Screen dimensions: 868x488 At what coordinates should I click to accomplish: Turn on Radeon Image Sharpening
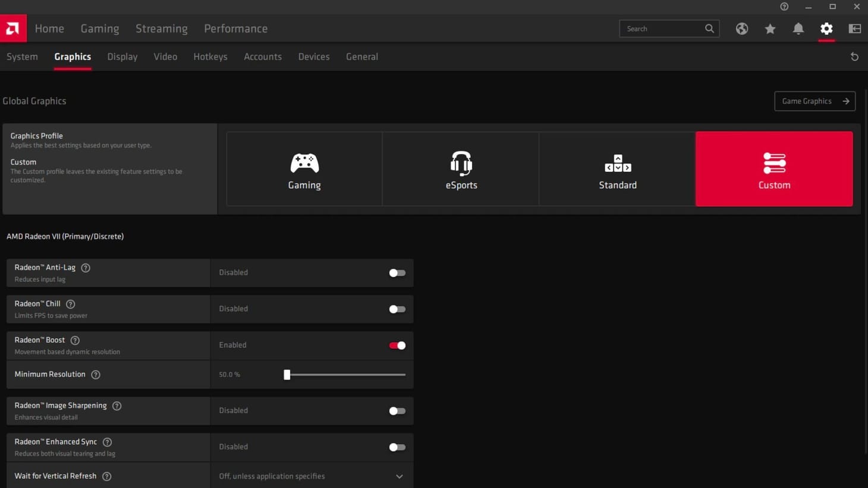(397, 411)
